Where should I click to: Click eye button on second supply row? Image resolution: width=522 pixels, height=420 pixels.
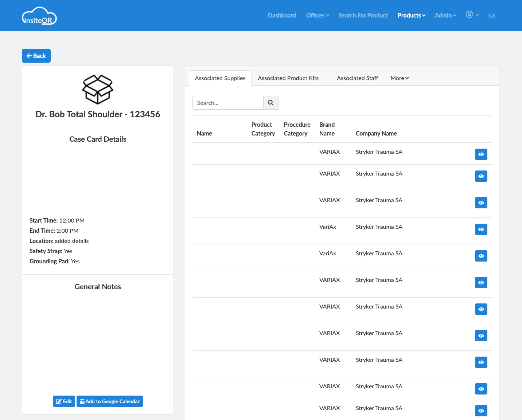click(481, 176)
